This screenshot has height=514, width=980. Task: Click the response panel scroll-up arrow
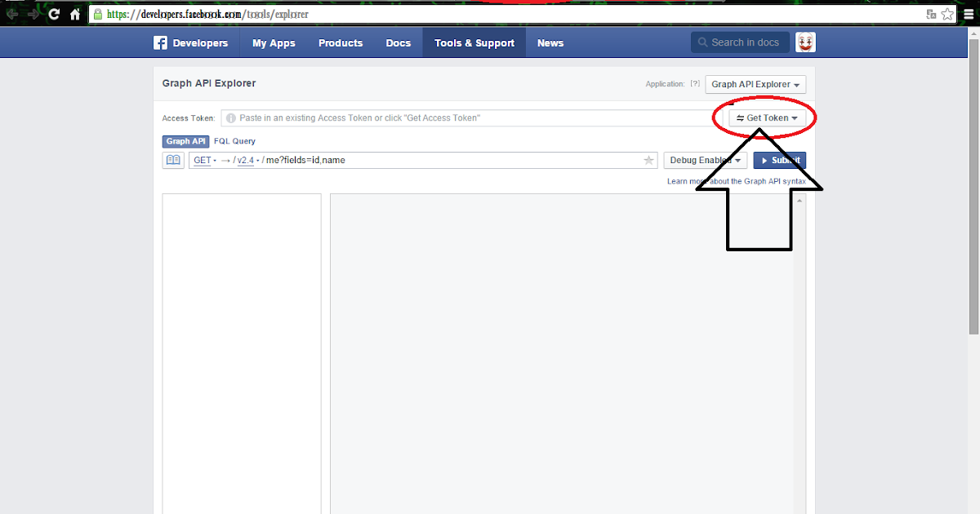click(800, 200)
